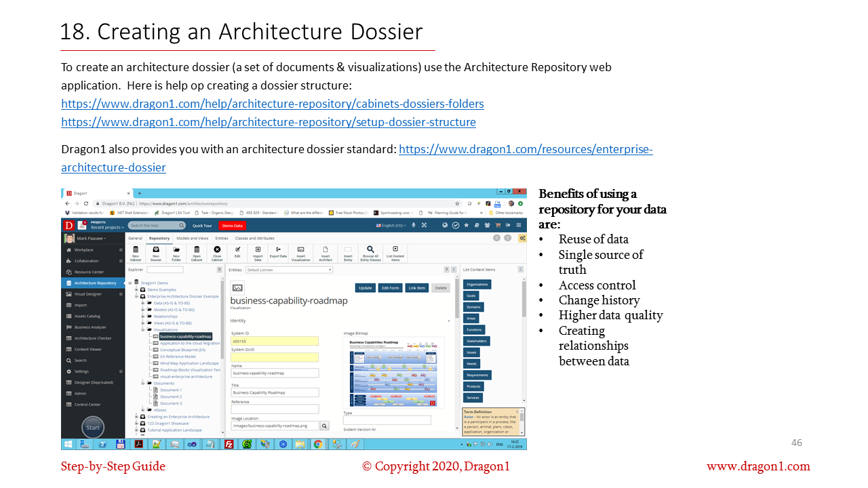The height and width of the screenshot is (488, 868).
Task: Click the Import Data icon
Action: pyautogui.click(x=258, y=252)
